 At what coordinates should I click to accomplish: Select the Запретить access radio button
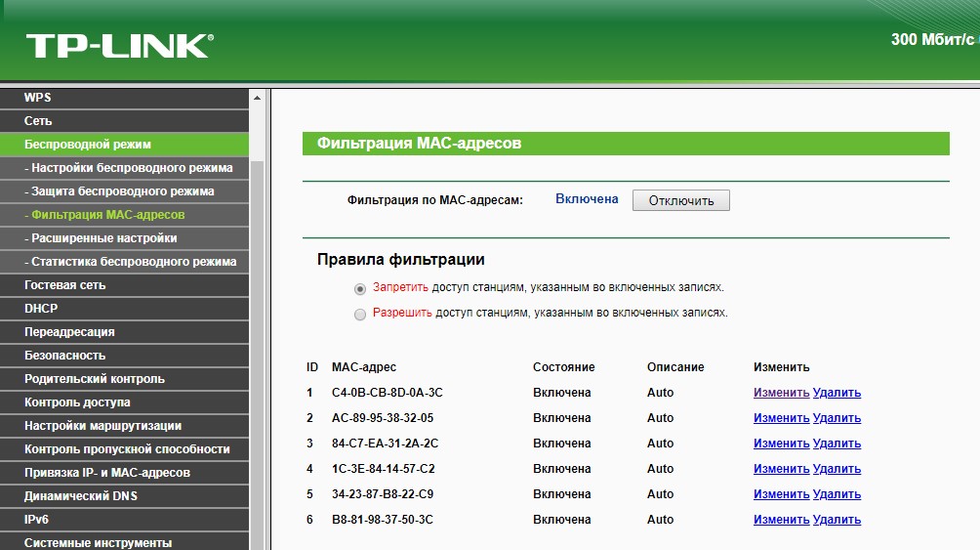pos(359,289)
